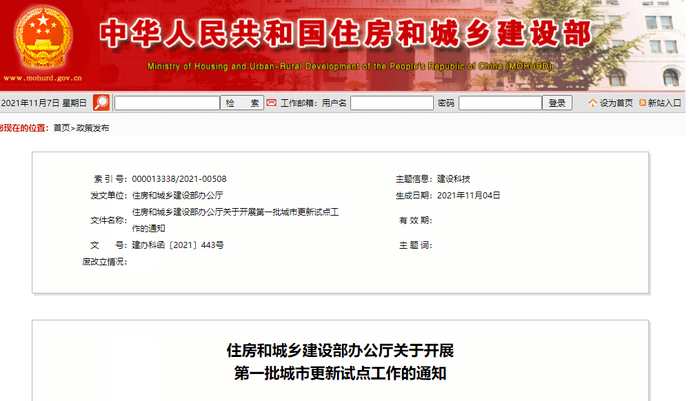Screen dimensions: 700x401
Task: Go to 首页 in breadcrumb
Action: click(62, 128)
